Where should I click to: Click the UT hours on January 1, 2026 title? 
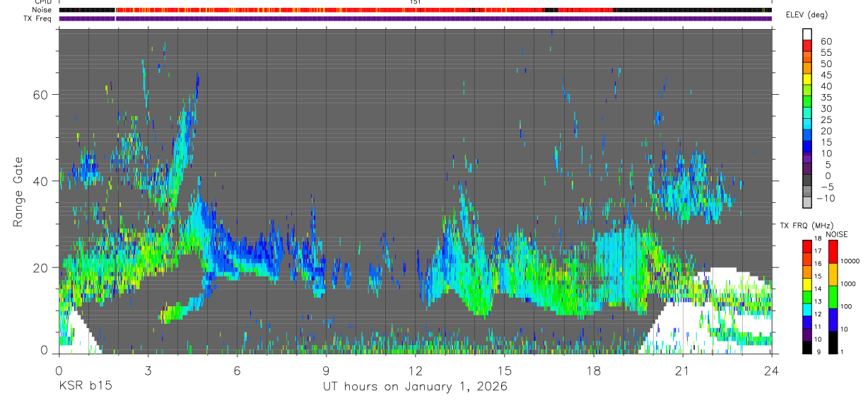tap(415, 386)
